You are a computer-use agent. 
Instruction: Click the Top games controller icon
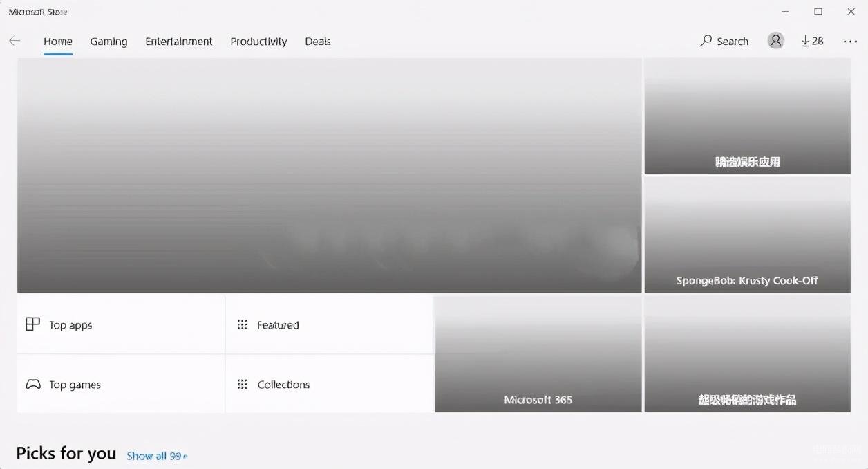coord(33,385)
